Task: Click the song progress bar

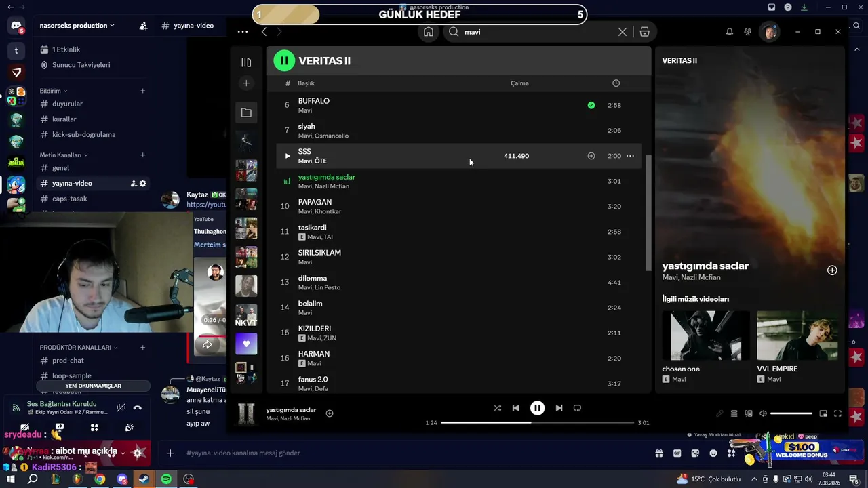Action: 537,423
